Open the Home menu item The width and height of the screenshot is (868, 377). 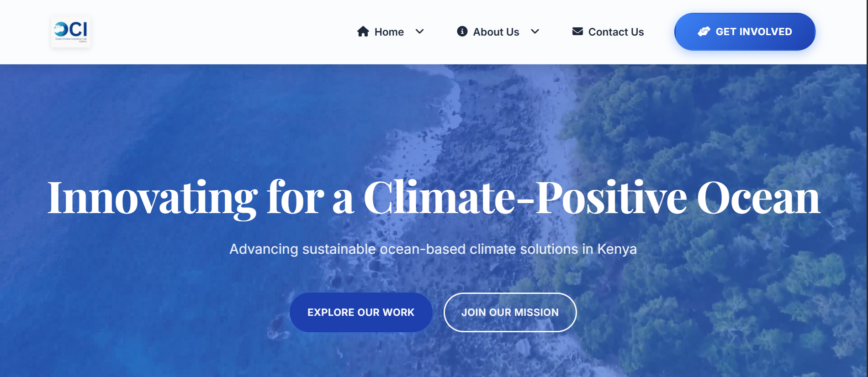click(x=389, y=31)
